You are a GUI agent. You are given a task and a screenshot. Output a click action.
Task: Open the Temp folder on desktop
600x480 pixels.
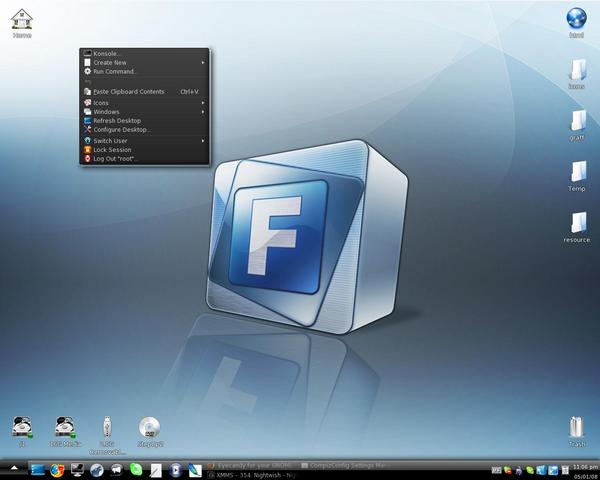pyautogui.click(x=577, y=176)
